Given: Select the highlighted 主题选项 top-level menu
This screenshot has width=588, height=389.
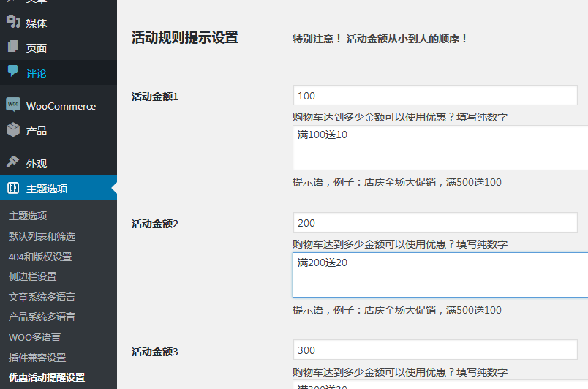Looking at the screenshot, I should (x=59, y=188).
